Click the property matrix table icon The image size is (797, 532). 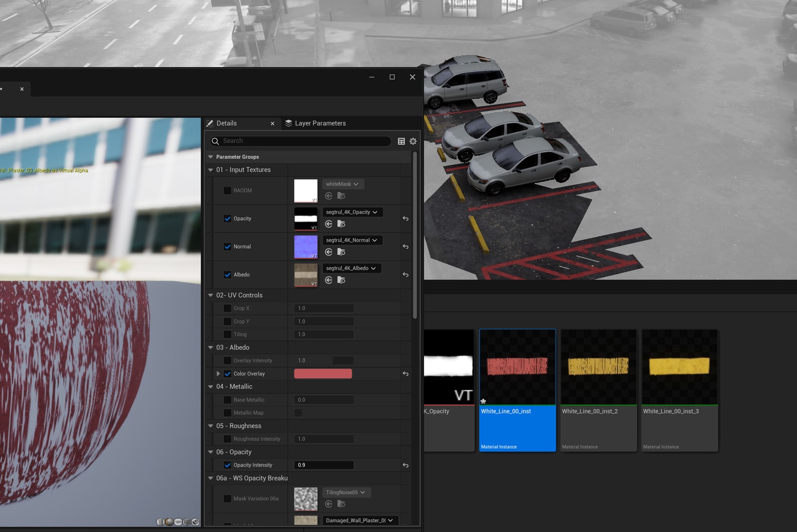(x=401, y=141)
